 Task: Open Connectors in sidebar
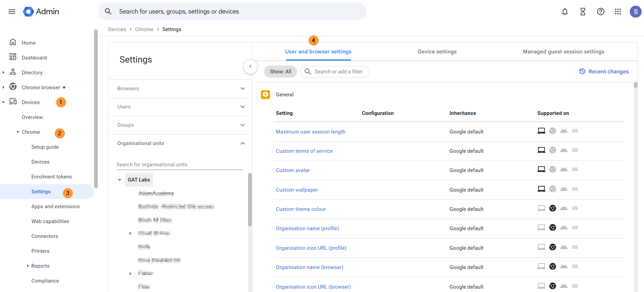click(45, 236)
